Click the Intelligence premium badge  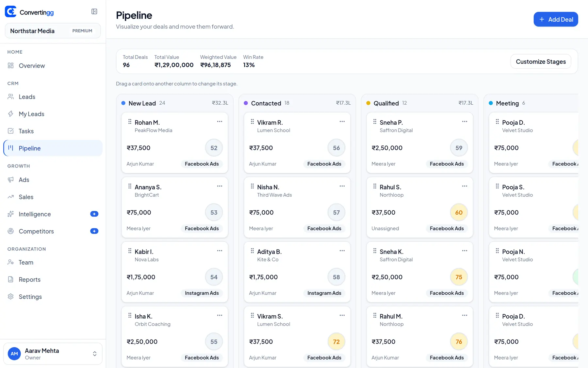coord(94,214)
